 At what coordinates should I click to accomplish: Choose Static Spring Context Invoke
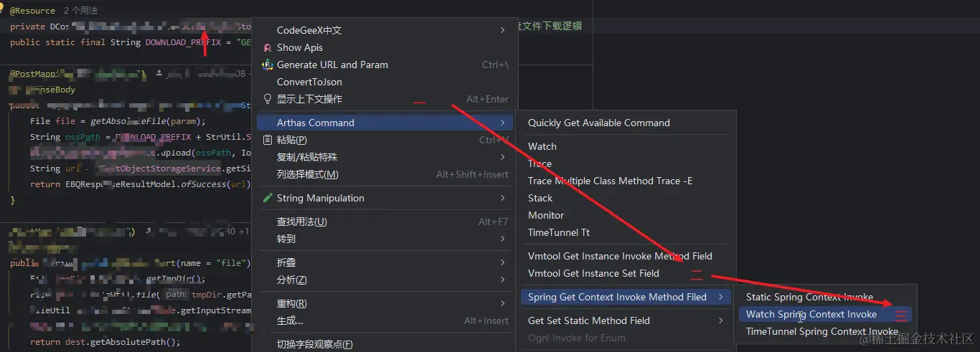pyautogui.click(x=809, y=297)
